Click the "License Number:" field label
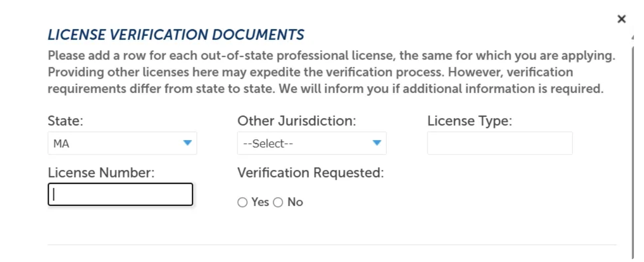The height and width of the screenshot is (262, 644). [x=101, y=173]
